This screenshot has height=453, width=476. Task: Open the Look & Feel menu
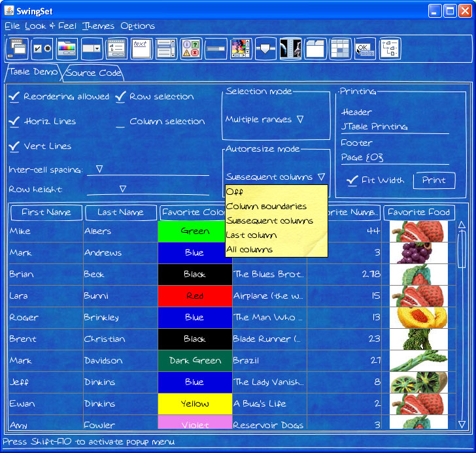click(50, 26)
